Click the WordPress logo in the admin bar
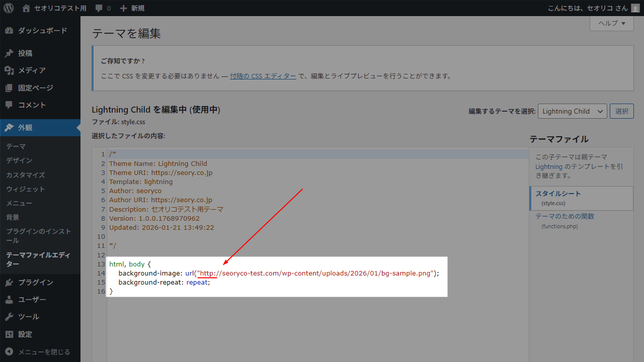This screenshot has height=362, width=644. [x=8, y=8]
